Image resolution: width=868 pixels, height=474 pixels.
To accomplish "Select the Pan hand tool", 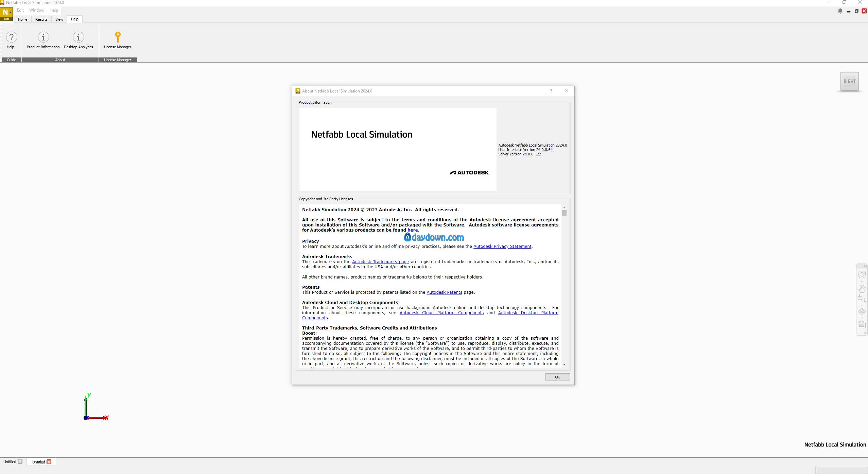I will click(862, 289).
